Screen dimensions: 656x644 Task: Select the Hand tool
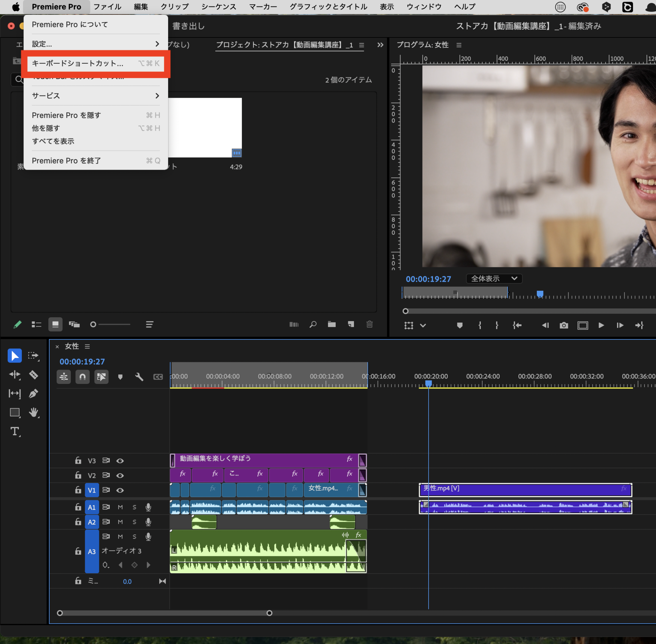34,412
